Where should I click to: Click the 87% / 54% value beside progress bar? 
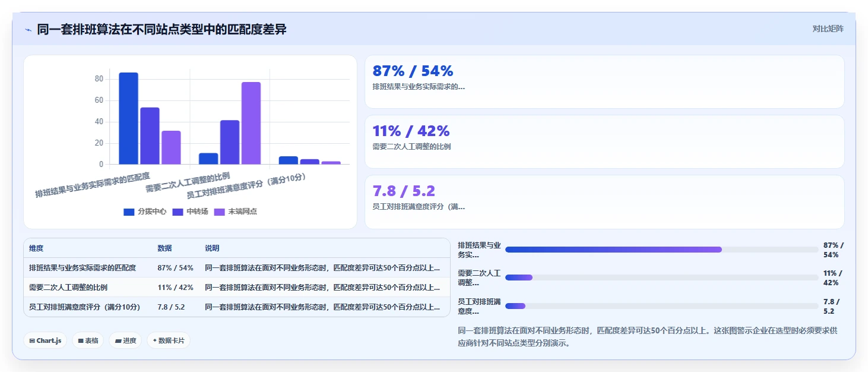click(x=834, y=250)
